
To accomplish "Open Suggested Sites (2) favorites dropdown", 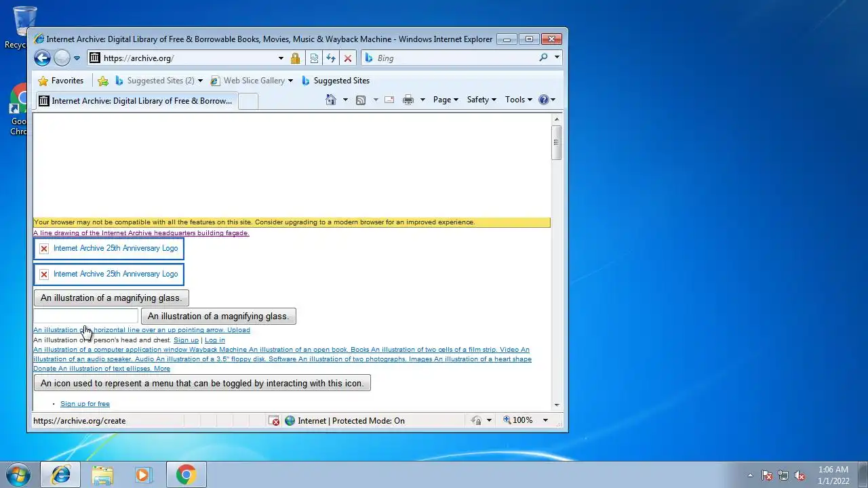I will (159, 81).
